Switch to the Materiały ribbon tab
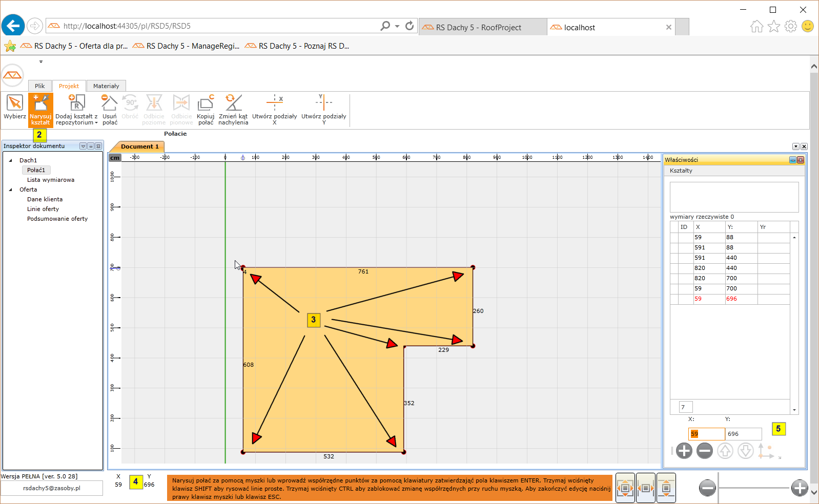 tap(106, 86)
